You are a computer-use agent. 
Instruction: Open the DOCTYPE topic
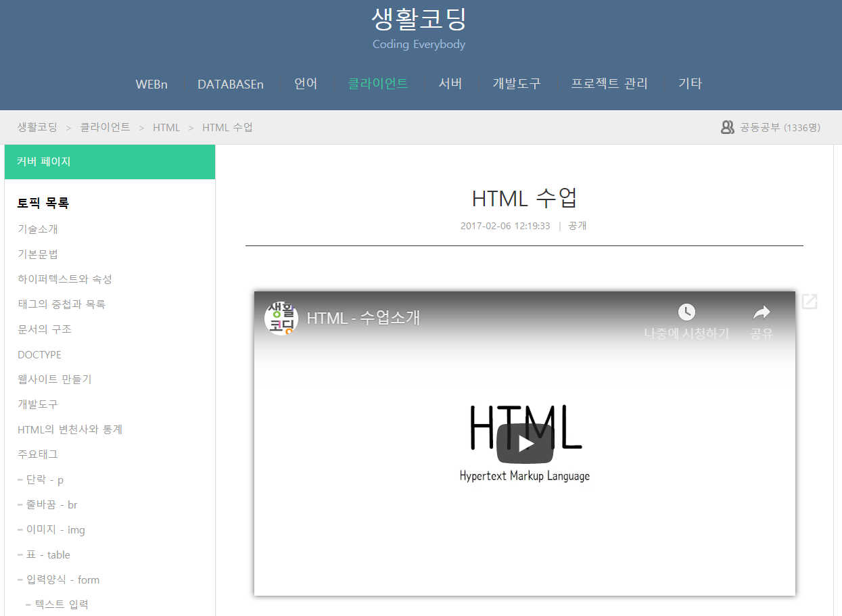(39, 354)
